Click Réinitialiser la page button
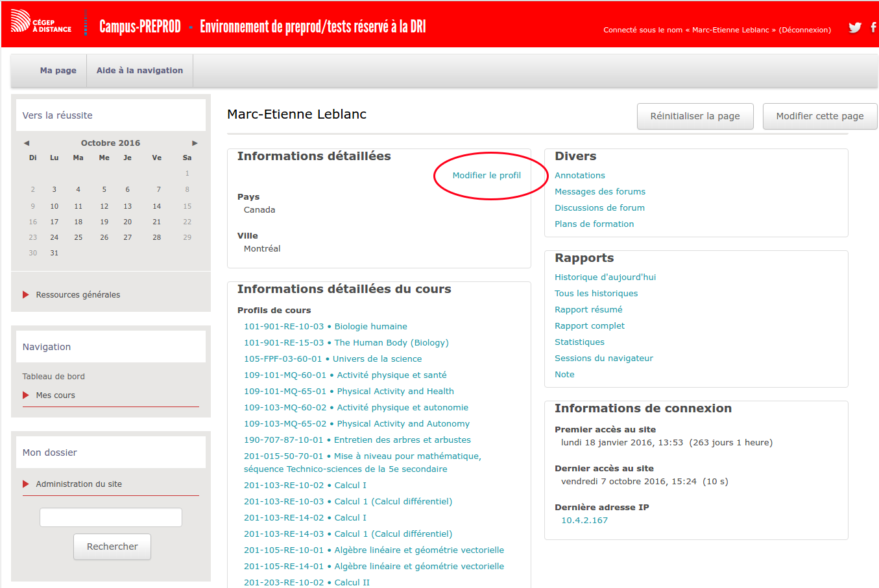879x588 pixels. 695,116
